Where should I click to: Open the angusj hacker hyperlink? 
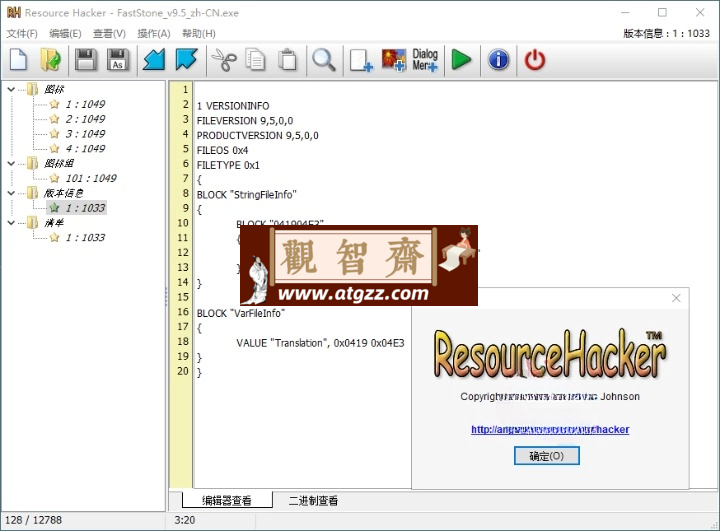tap(550, 429)
